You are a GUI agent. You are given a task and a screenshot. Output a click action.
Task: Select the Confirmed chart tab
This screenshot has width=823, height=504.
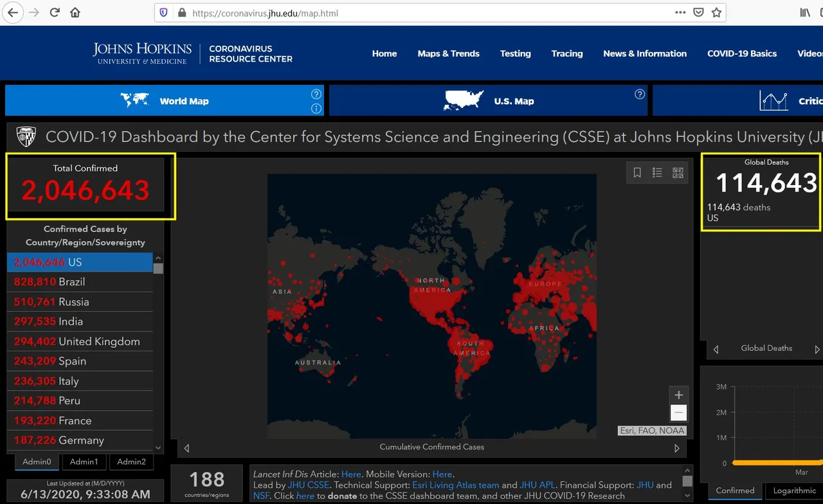pyautogui.click(x=735, y=491)
